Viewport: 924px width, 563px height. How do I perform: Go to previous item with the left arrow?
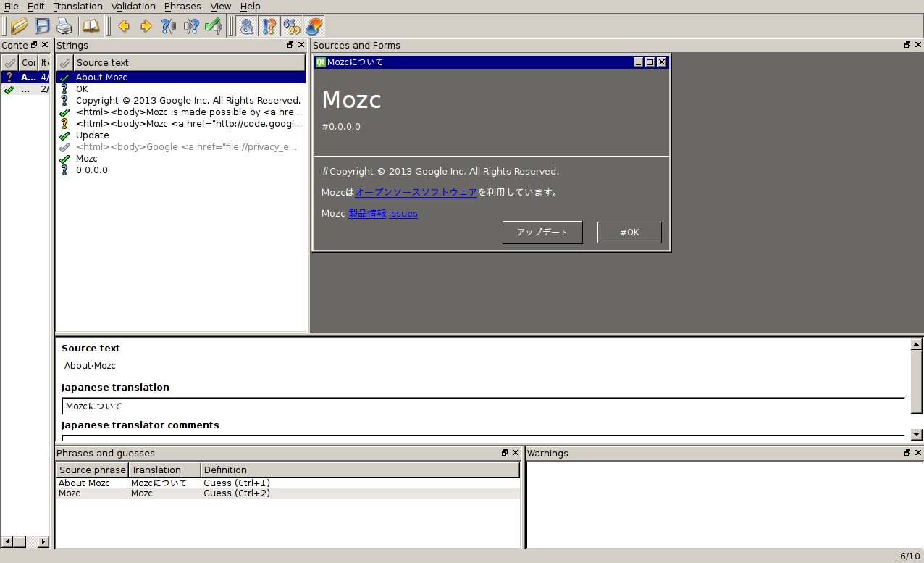coord(124,27)
